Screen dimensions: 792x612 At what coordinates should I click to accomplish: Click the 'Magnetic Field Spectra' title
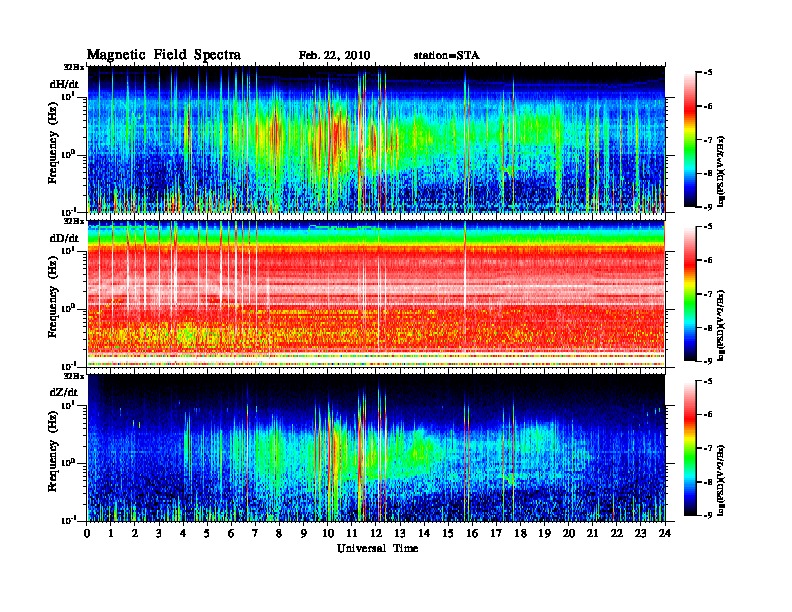click(164, 55)
